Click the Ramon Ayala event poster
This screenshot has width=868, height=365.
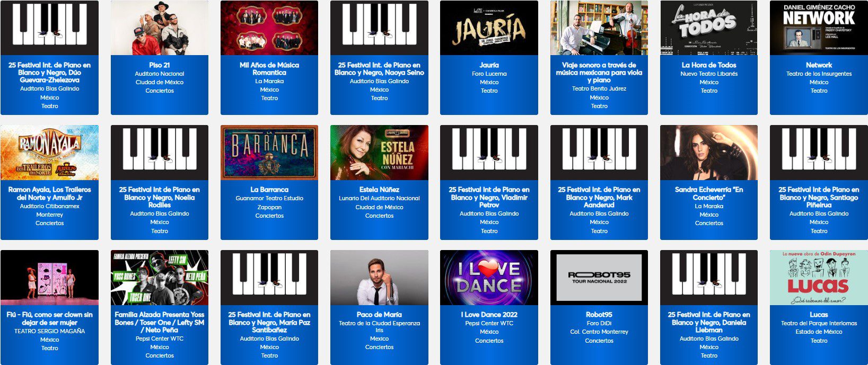(x=49, y=153)
